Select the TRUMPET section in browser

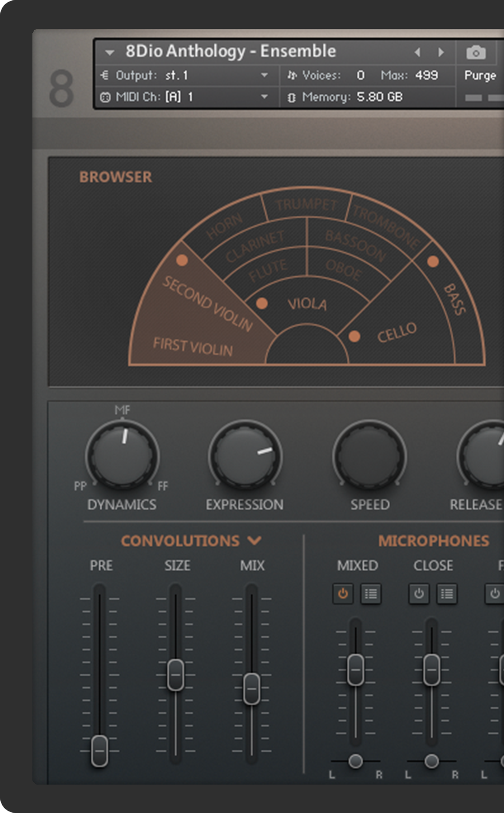click(x=306, y=204)
